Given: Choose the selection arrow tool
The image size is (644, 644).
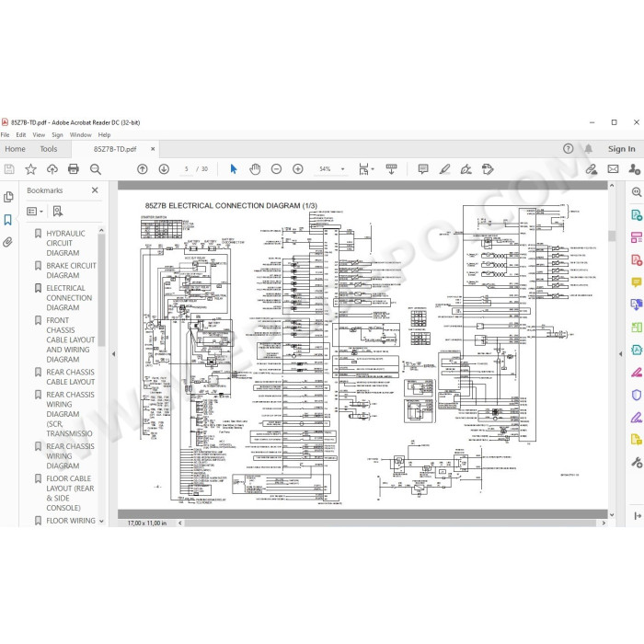Looking at the screenshot, I should pos(234,168).
